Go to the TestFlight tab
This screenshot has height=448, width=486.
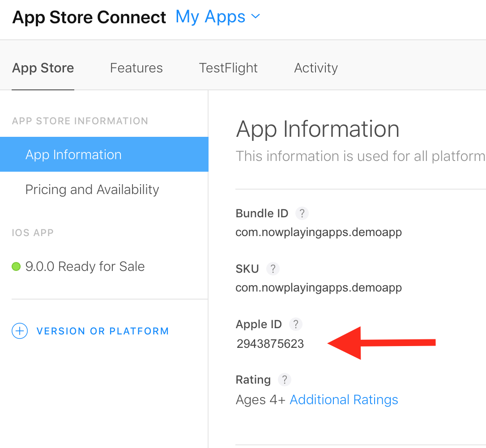click(x=228, y=68)
